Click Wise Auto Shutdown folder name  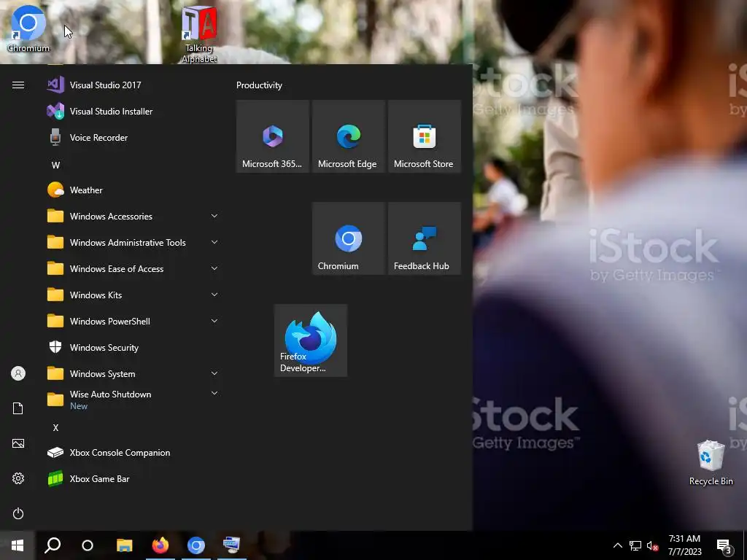click(x=111, y=394)
